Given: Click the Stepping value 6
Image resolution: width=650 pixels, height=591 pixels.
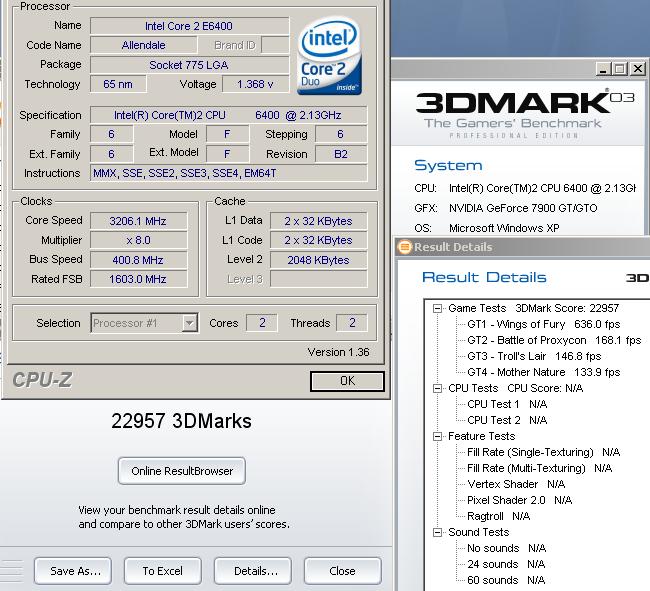Looking at the screenshot, I should tap(341, 134).
